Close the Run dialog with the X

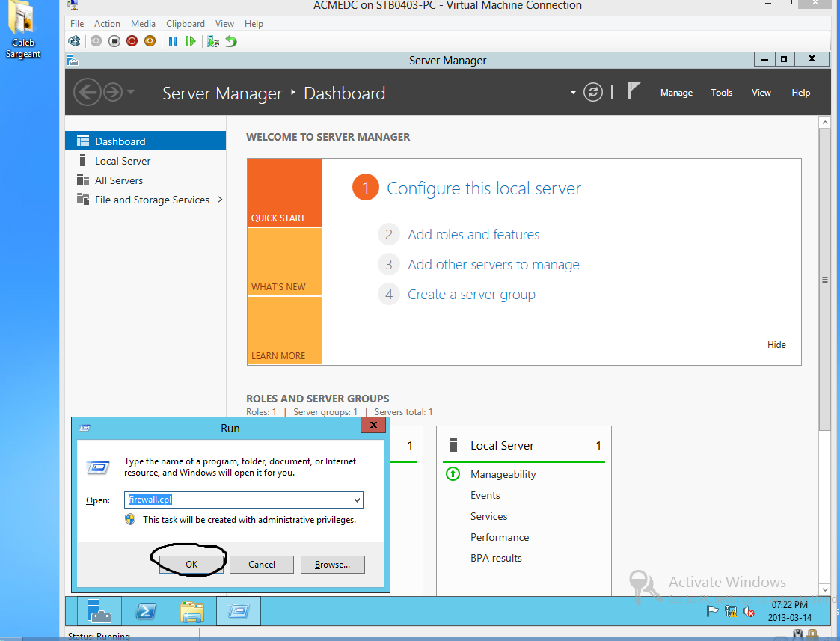tap(373, 425)
